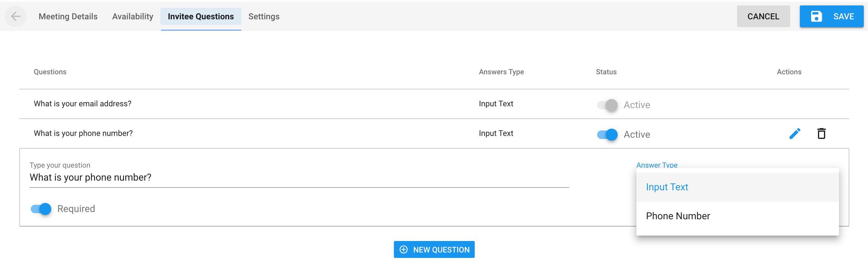Click the Answers Type column header

point(501,72)
